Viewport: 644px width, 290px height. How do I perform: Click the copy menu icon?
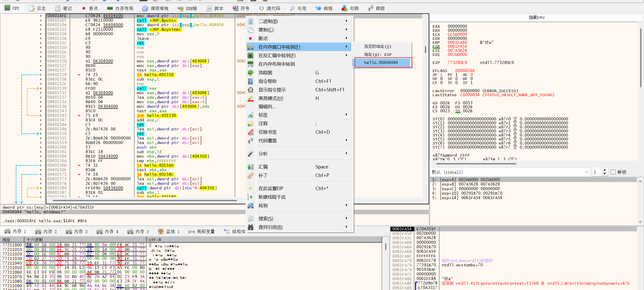tap(251, 30)
